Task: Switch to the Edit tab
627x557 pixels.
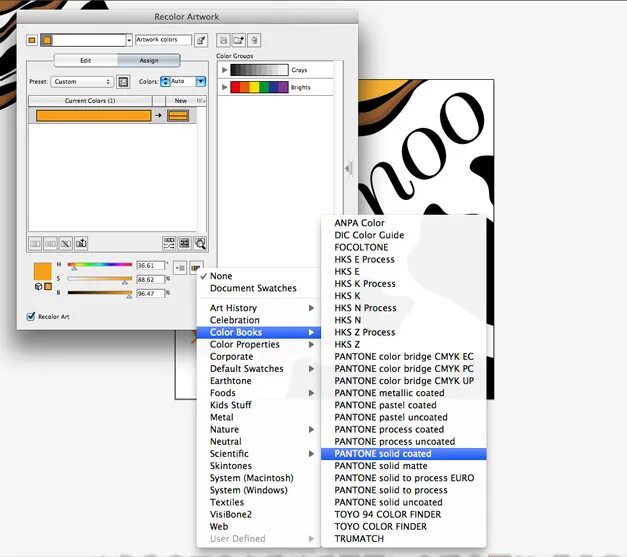Action: pyautogui.click(x=86, y=60)
